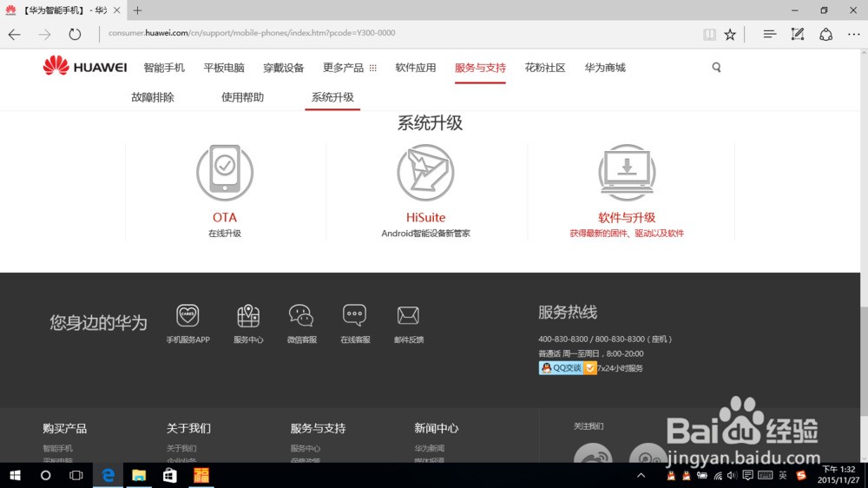Viewport: 868px width, 488px height.
Task: Click 购买产品 footer heading
Action: click(65, 428)
